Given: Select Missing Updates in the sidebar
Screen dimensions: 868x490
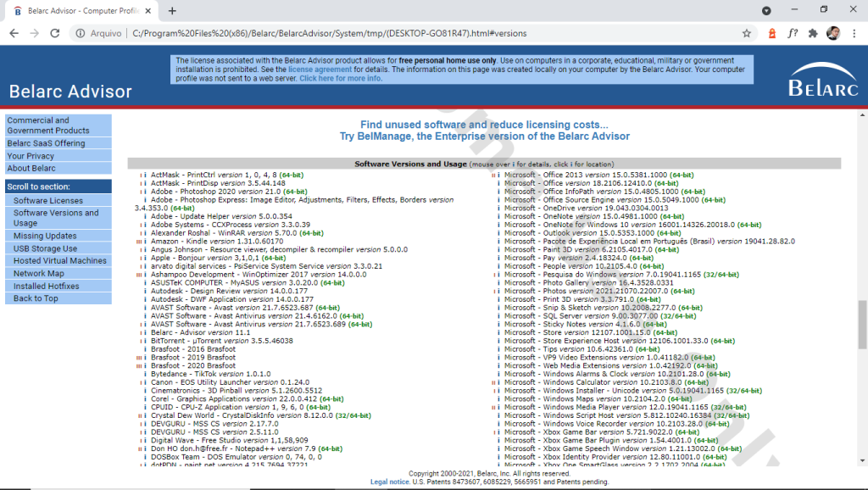Looking at the screenshot, I should pyautogui.click(x=45, y=237).
